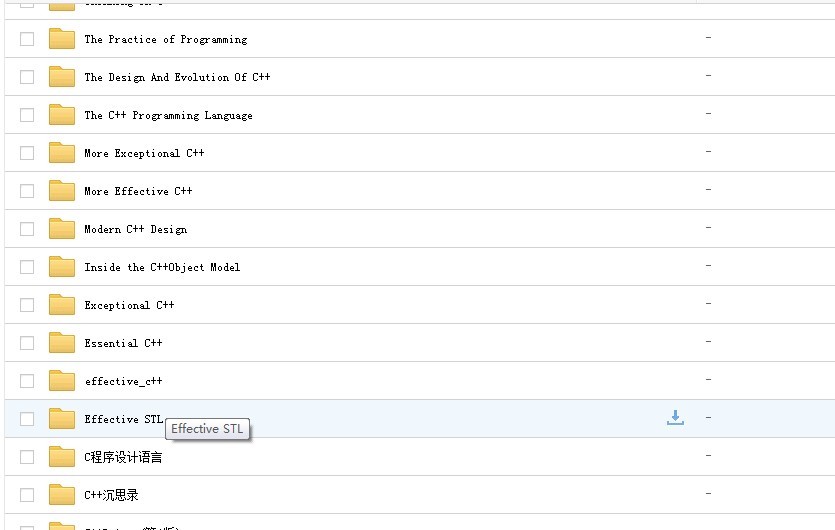Click The C++ Programming Language name
The image size is (835, 530).
point(168,116)
